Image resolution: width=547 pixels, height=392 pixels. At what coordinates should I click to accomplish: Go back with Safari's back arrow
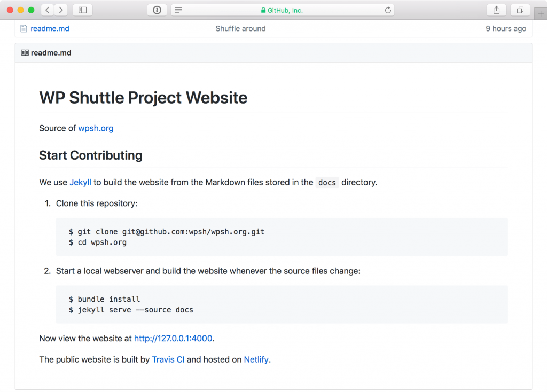48,10
